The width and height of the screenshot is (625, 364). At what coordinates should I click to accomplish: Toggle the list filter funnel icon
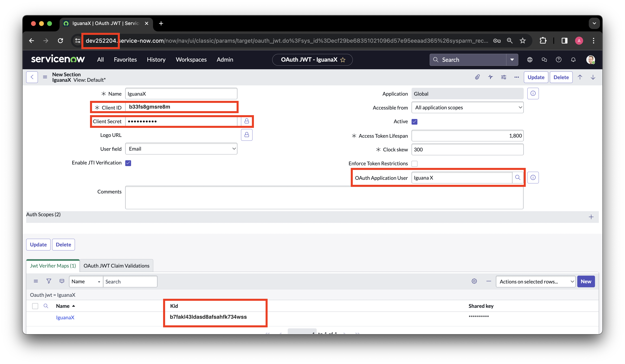49,281
